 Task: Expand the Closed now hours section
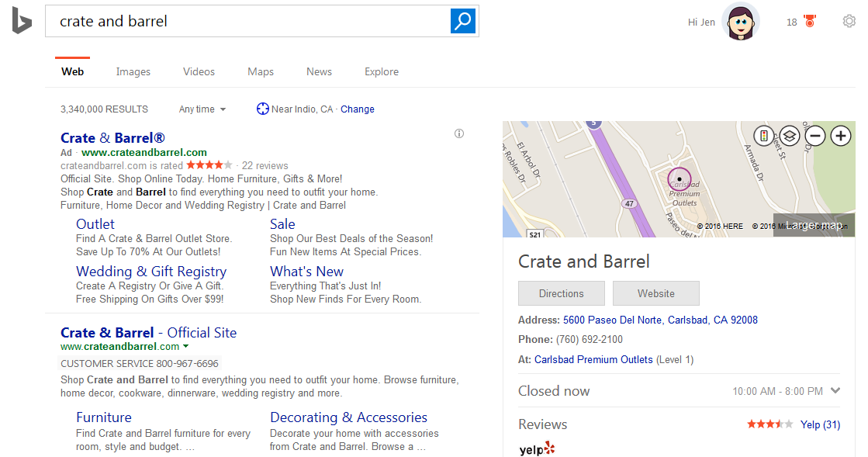pos(835,391)
